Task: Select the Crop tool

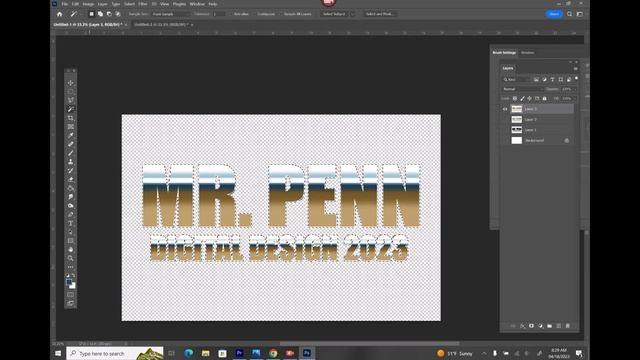Action: click(x=71, y=118)
